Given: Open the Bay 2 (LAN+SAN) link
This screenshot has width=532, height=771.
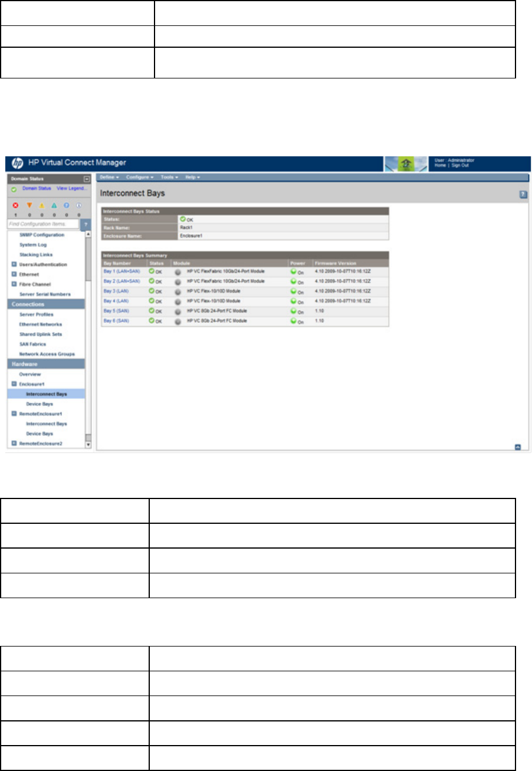Looking at the screenshot, I should tap(121, 281).
